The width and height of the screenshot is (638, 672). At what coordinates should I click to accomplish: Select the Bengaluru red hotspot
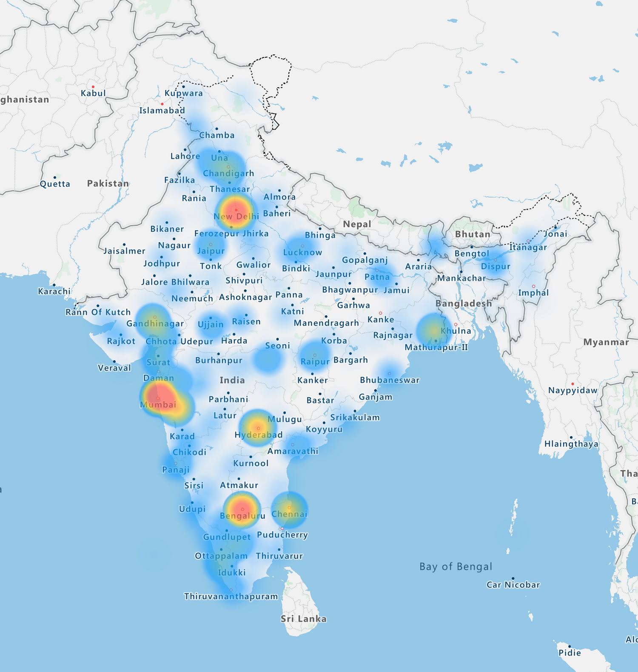coord(242,509)
